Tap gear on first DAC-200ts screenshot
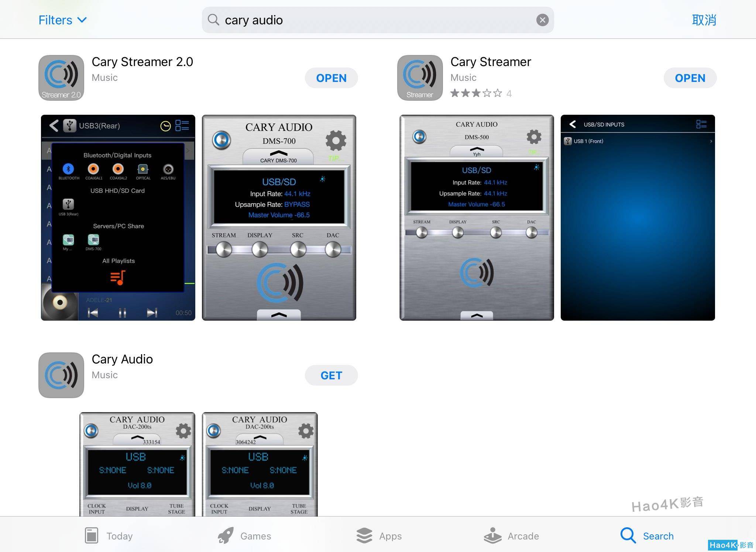Screen dimensions: 756x552 [x=183, y=431]
